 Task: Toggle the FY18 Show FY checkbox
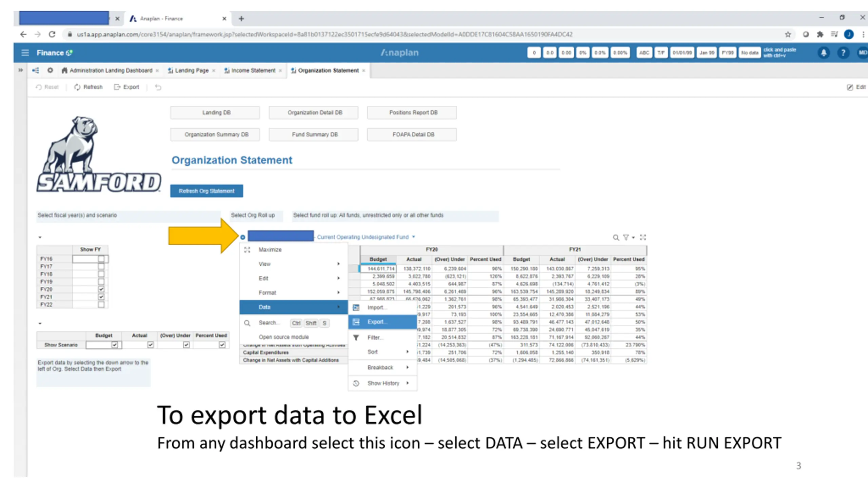click(101, 274)
